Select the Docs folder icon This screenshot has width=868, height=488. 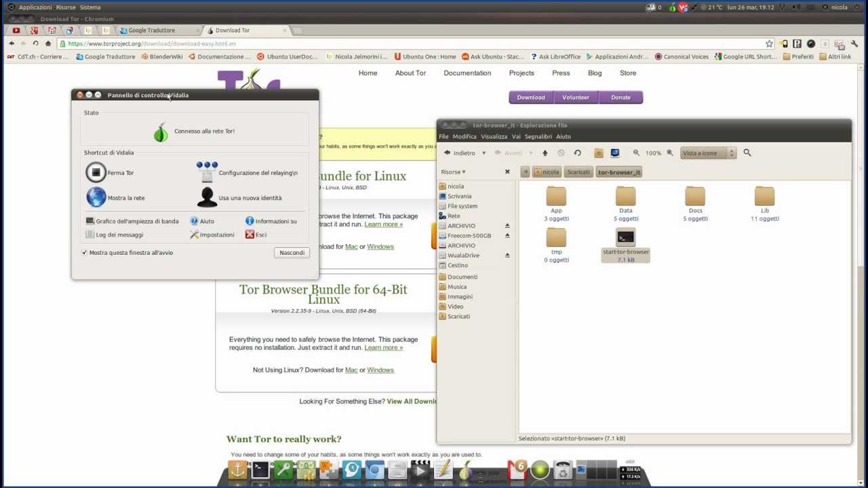695,197
